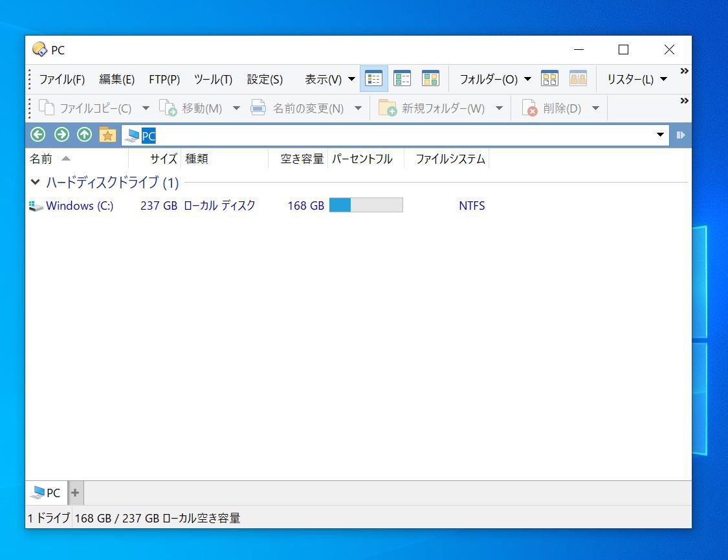Viewport: 728px width, 560px height.
Task: Switch to details view mode icon
Action: (374, 79)
